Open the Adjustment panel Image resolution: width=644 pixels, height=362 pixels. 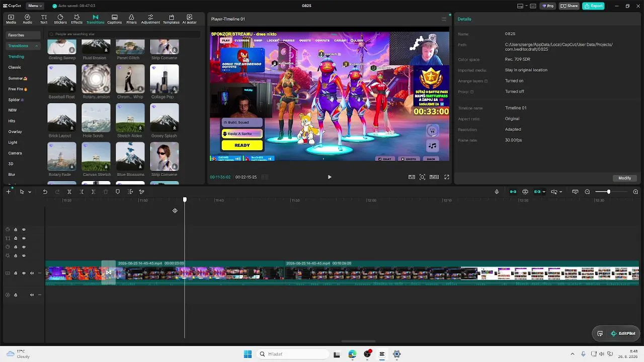coord(150,19)
